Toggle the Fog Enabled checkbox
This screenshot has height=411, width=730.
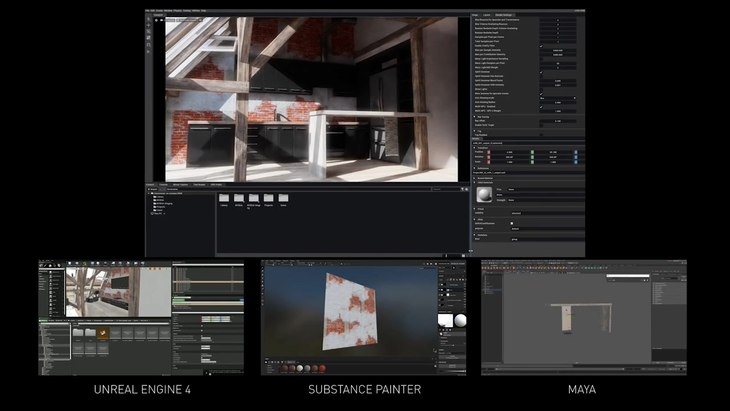click(541, 135)
